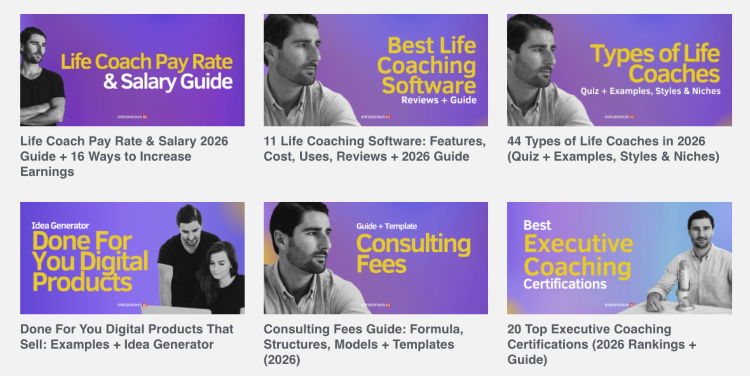Image resolution: width=750 pixels, height=376 pixels.
Task: Click the logo in the Pay Rate thumbnail
Action: pos(132,116)
